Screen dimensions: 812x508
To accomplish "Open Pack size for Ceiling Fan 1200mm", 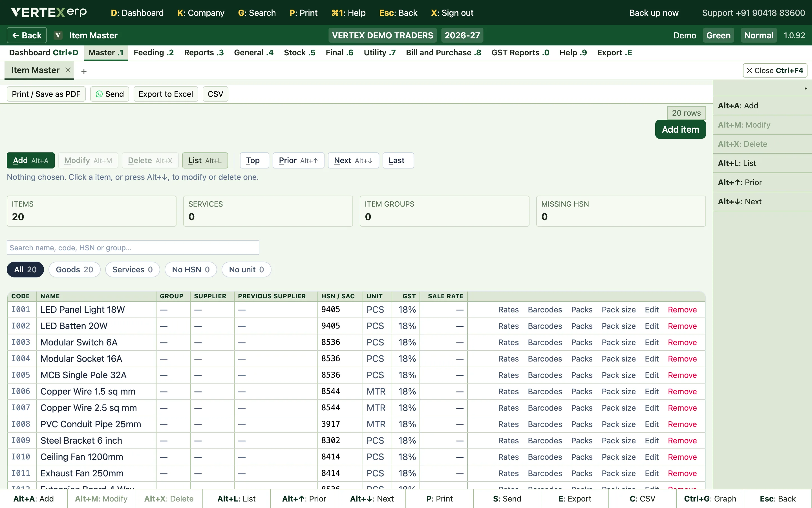I will click(618, 457).
